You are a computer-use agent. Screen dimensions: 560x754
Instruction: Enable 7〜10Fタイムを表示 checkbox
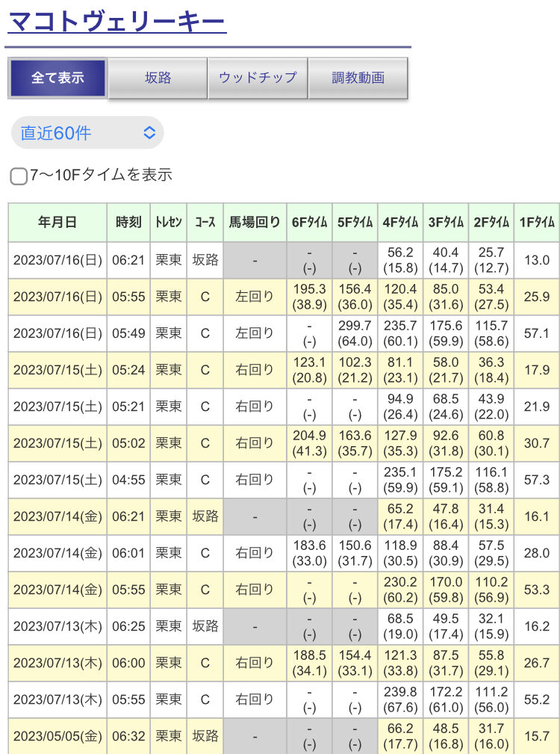click(19, 176)
